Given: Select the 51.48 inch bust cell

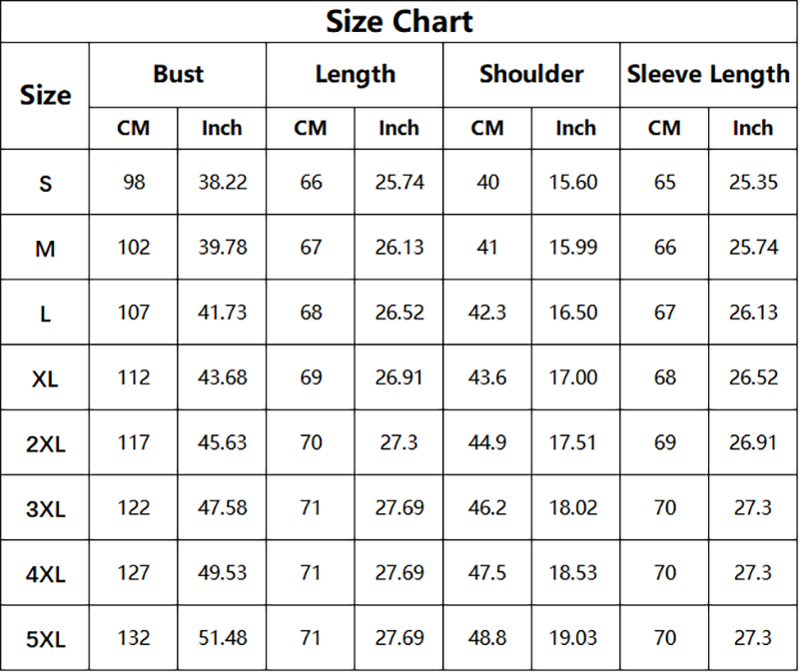Looking at the screenshot, I should 222,637.
